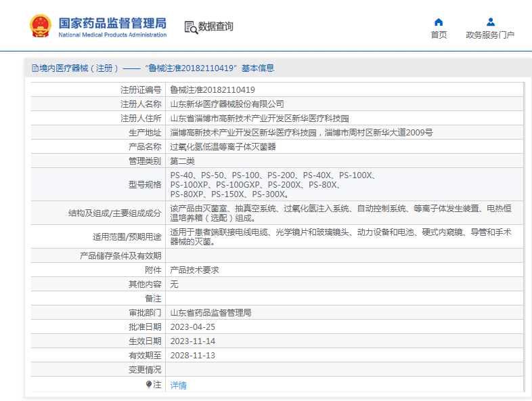Click the 数据查询 label
Image resolution: width=532 pixels, height=401 pixels.
[x=215, y=26]
